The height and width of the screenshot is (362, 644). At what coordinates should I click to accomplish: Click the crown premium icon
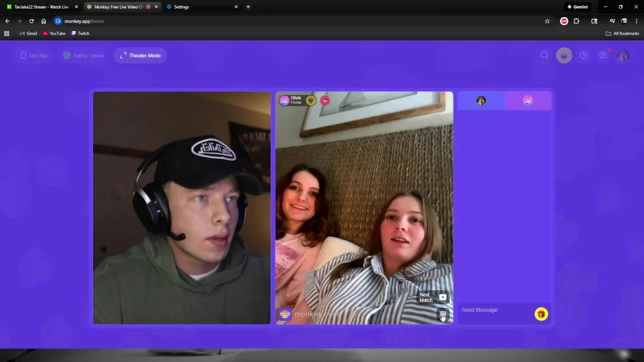(x=564, y=55)
